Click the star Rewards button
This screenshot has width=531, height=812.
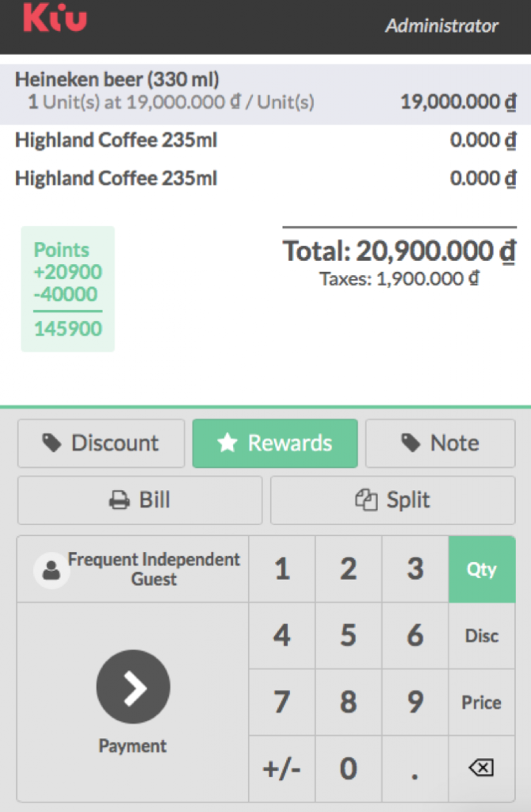[275, 443]
